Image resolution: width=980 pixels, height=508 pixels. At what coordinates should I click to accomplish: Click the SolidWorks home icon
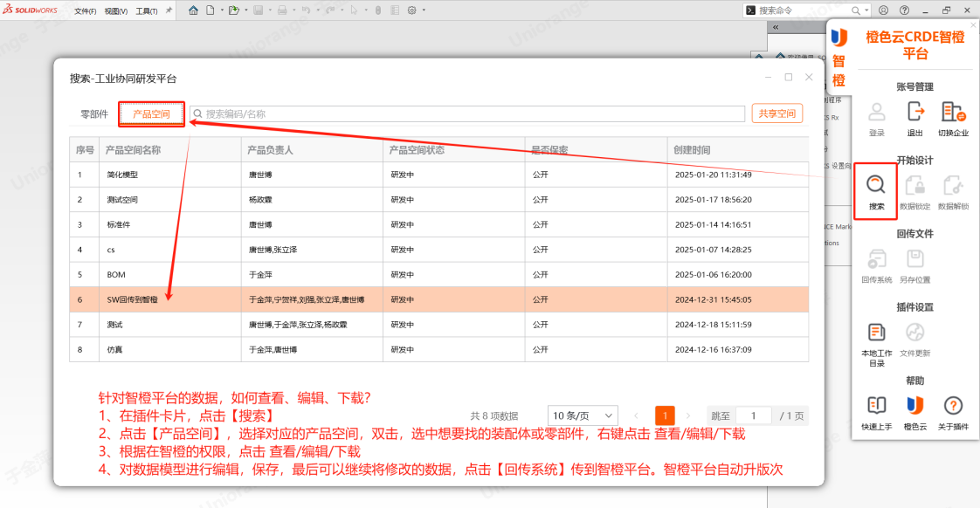click(x=193, y=10)
